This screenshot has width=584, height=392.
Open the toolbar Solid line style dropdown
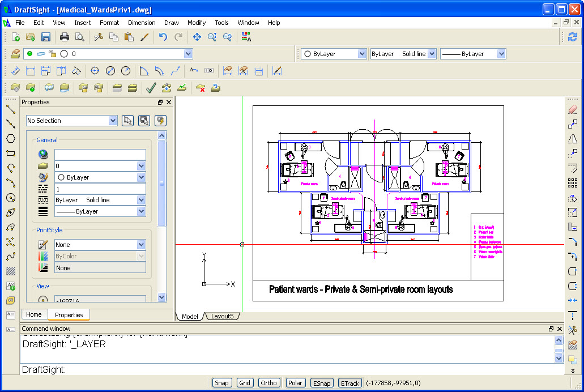point(431,54)
